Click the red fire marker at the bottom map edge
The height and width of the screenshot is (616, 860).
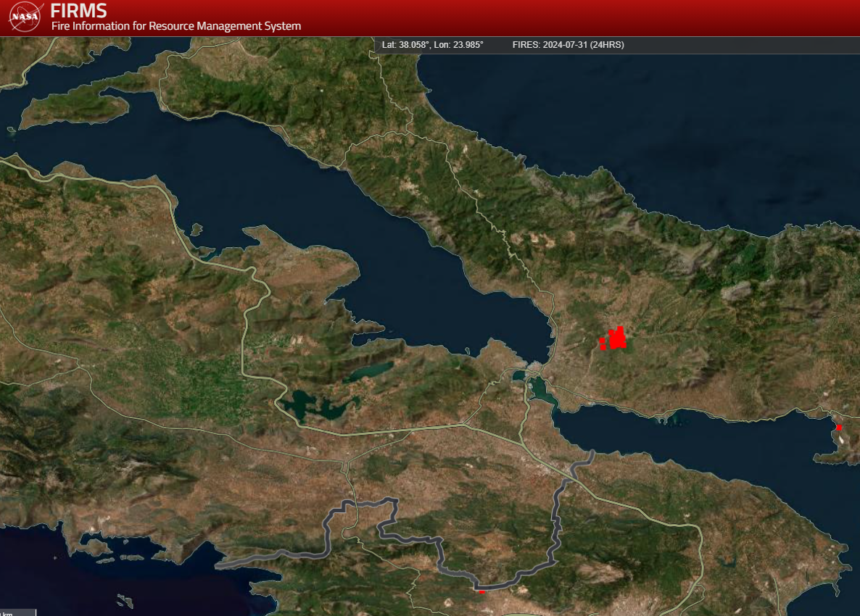point(481,591)
